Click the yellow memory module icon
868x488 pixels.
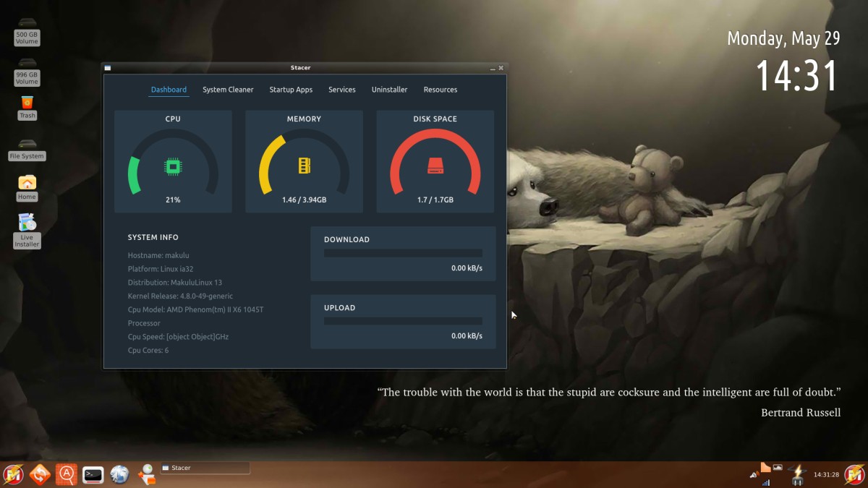[304, 166]
